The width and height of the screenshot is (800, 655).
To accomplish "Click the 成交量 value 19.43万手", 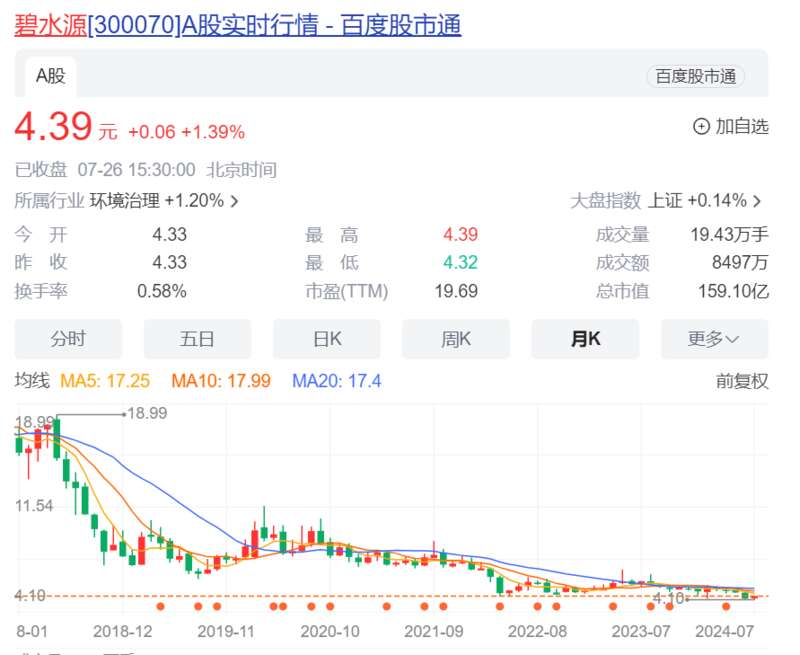I will [730, 235].
